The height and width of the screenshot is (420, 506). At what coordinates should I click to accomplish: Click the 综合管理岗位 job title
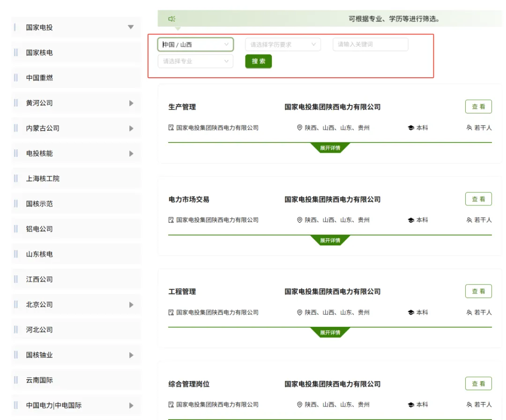click(x=189, y=384)
